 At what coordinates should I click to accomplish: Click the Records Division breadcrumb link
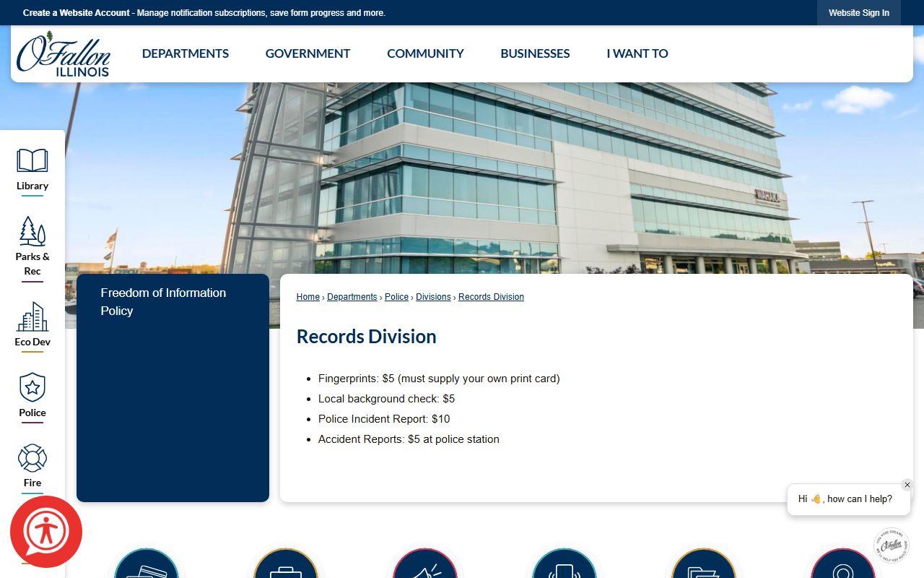tap(491, 297)
